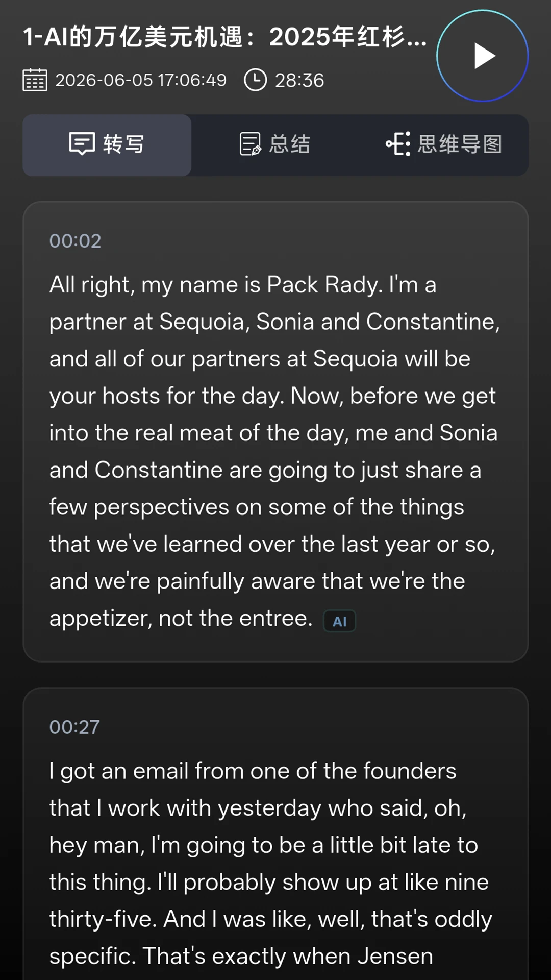Tap the AI badge after 'entree.'
The height and width of the screenshot is (980, 551).
340,621
